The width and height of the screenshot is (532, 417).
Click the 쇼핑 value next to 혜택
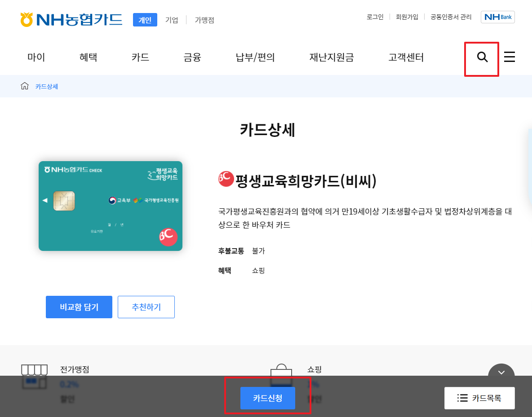tap(258, 271)
